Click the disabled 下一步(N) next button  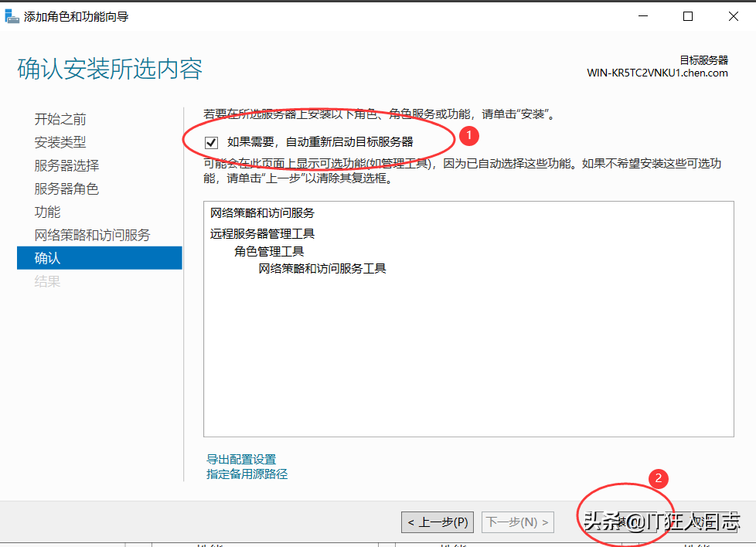pos(517,522)
